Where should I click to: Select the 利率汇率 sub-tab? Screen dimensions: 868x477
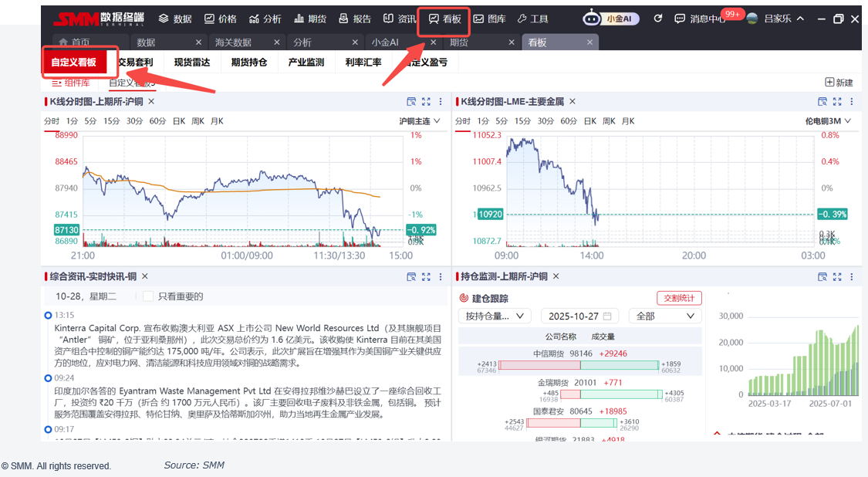click(x=363, y=62)
